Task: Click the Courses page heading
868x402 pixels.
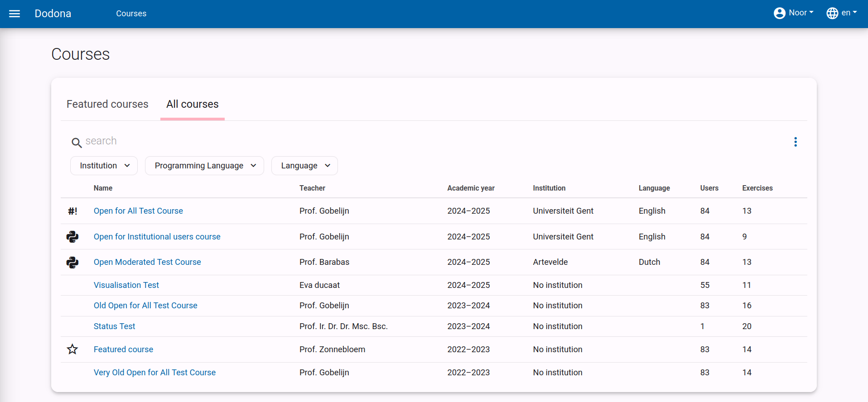Action: (x=81, y=54)
